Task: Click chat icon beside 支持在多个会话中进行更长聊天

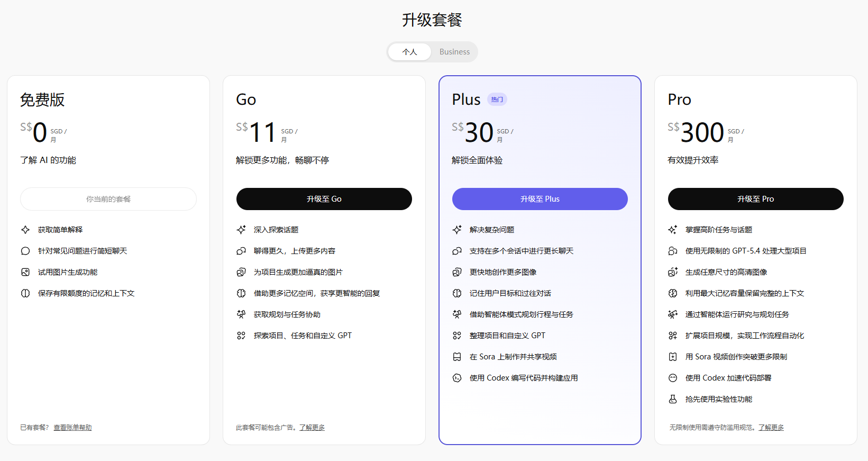Action: [x=457, y=251]
